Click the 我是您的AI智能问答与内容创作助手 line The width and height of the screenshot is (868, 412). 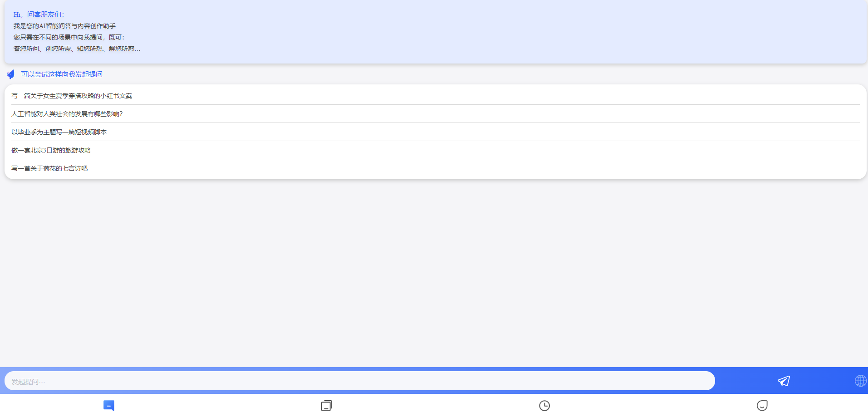64,26
